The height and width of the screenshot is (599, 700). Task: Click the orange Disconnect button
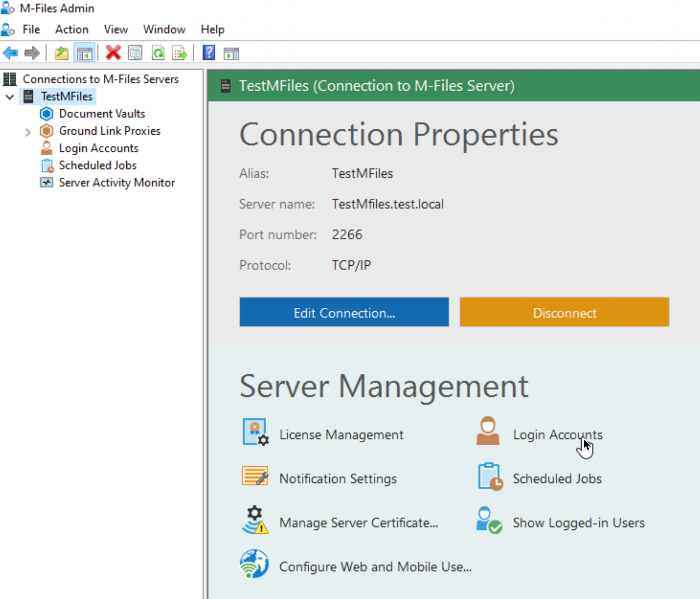[x=564, y=312]
